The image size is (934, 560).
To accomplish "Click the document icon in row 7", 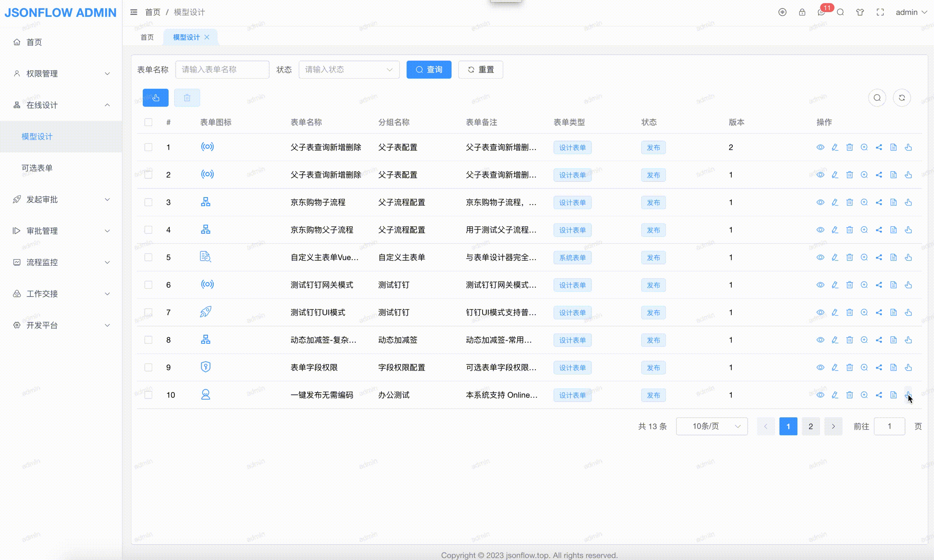I will pos(894,312).
